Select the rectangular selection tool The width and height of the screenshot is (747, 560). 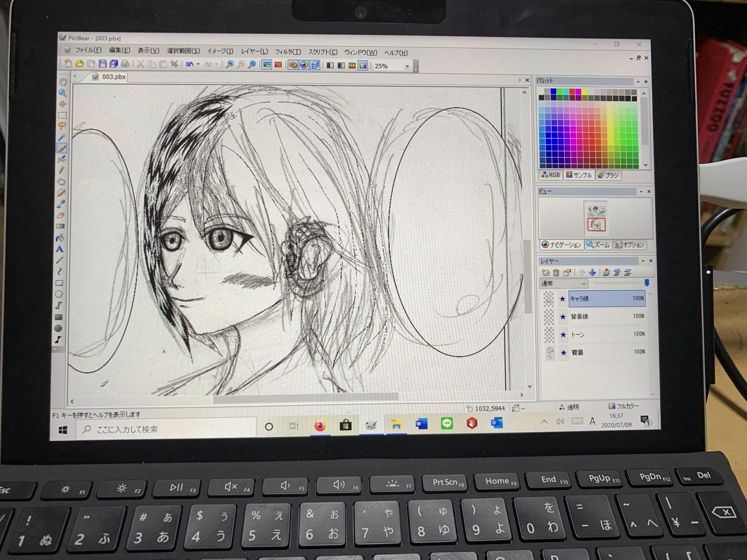pos(62,115)
